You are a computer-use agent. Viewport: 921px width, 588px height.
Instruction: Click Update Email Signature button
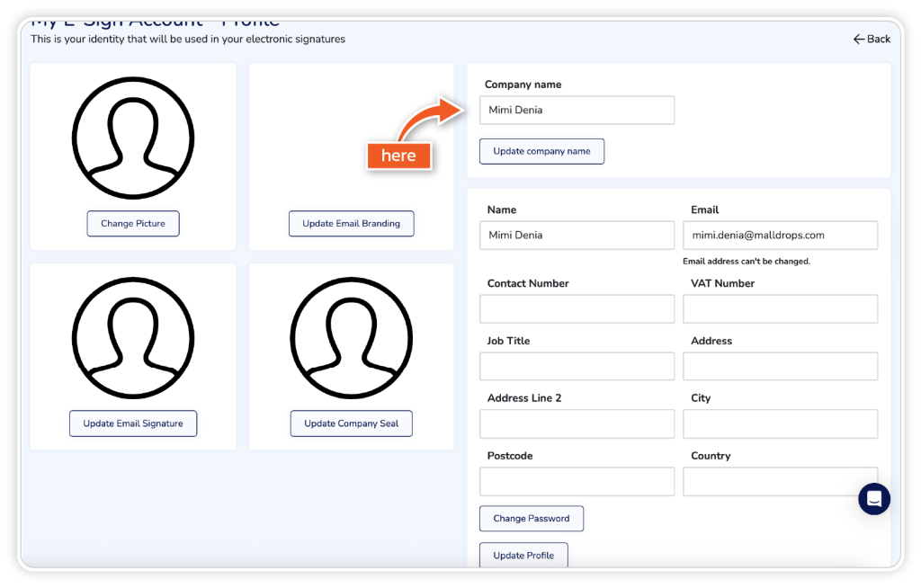point(133,423)
